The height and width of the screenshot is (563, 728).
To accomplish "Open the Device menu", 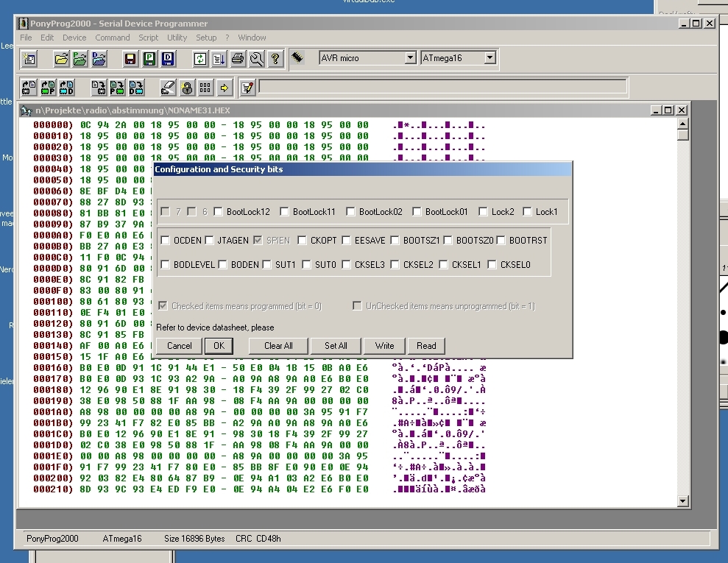I will 74,38.
